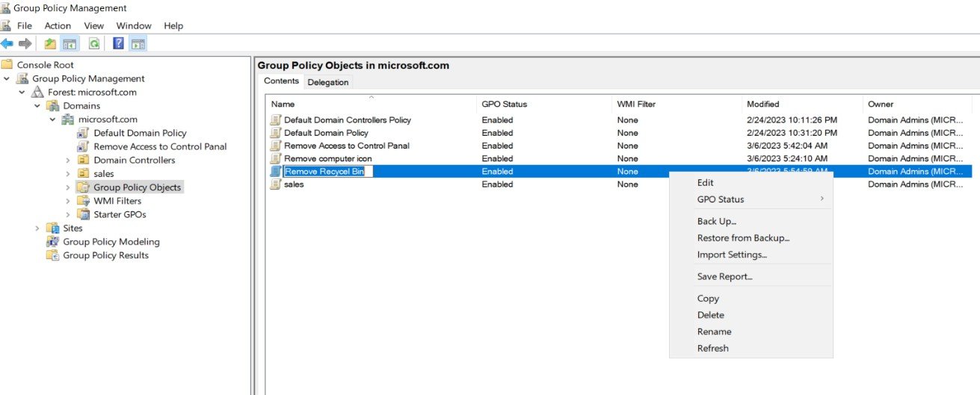Open the Action menu
Viewport: 980px width, 395px height.
pyautogui.click(x=58, y=25)
